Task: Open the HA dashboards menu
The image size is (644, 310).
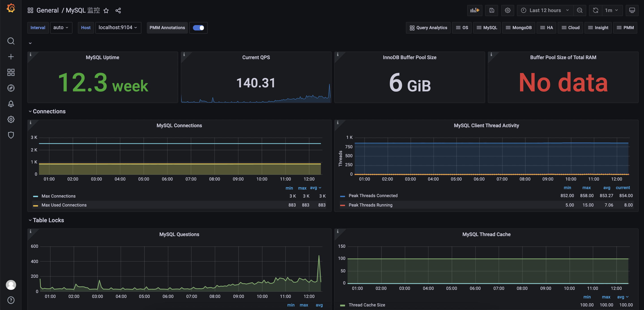Action: [546, 28]
